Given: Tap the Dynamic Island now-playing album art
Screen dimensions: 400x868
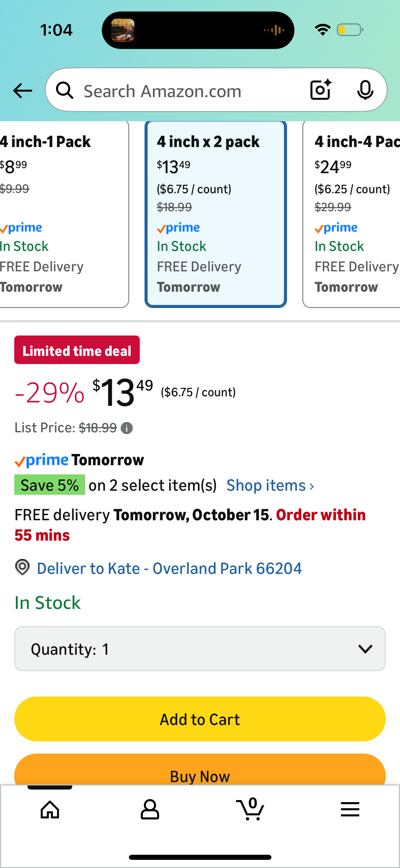Looking at the screenshot, I should (123, 30).
